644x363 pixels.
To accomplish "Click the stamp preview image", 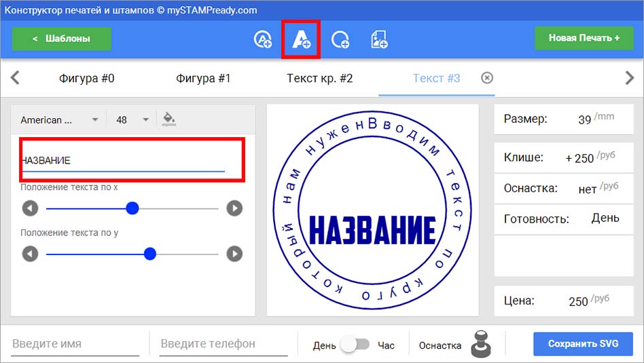I will (x=372, y=210).
